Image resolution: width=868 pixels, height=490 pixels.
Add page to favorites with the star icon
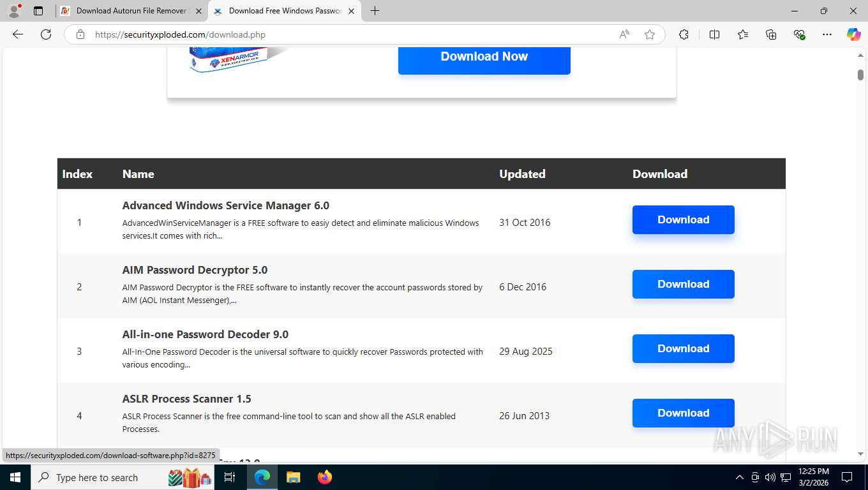[650, 34]
